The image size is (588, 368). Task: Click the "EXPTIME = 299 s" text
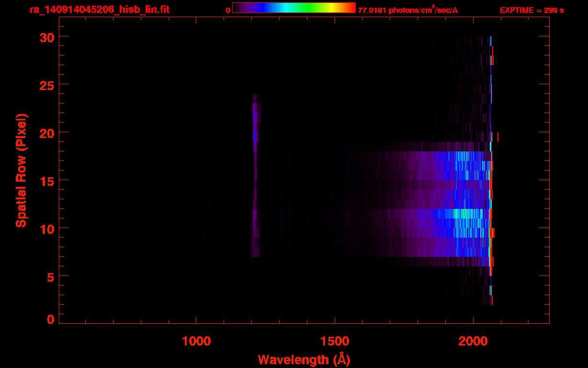coord(531,10)
